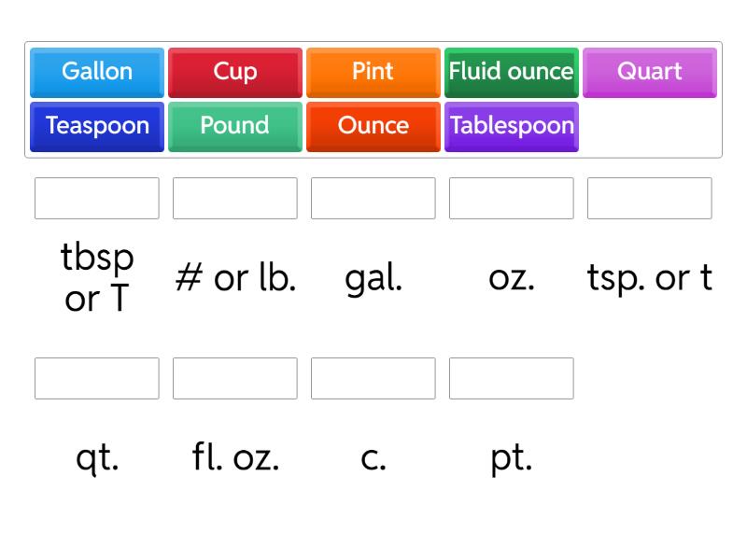Select the Teaspoon word tile
Image resolution: width=747 pixels, height=560 pixels.
point(96,126)
